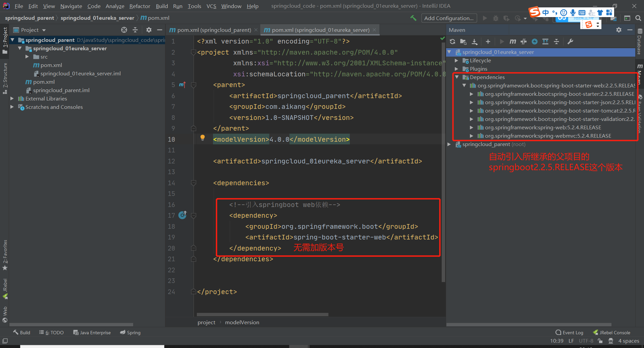The image size is (644, 348).
Task: Collapse all nodes in Maven panel
Action: click(556, 42)
